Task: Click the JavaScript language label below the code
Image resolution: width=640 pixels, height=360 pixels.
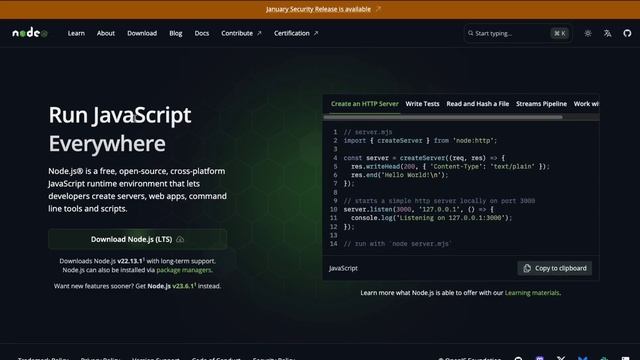Action: [x=343, y=268]
